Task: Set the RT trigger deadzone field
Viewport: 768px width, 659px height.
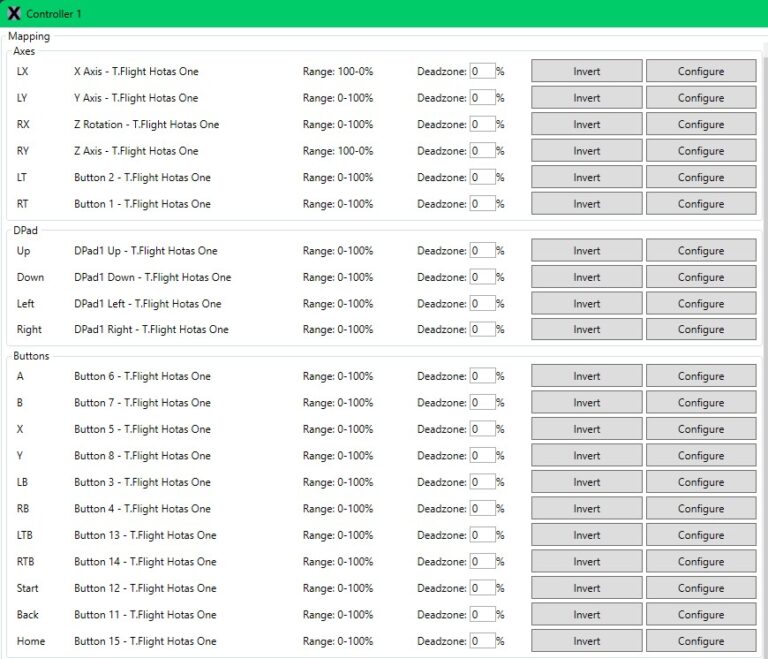Action: (482, 204)
